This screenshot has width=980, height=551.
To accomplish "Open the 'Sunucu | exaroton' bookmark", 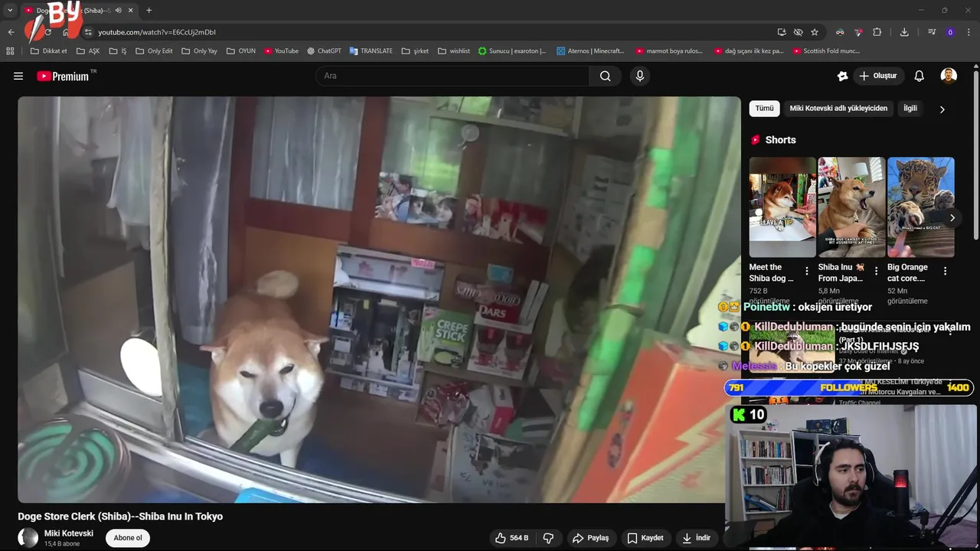I will point(512,51).
